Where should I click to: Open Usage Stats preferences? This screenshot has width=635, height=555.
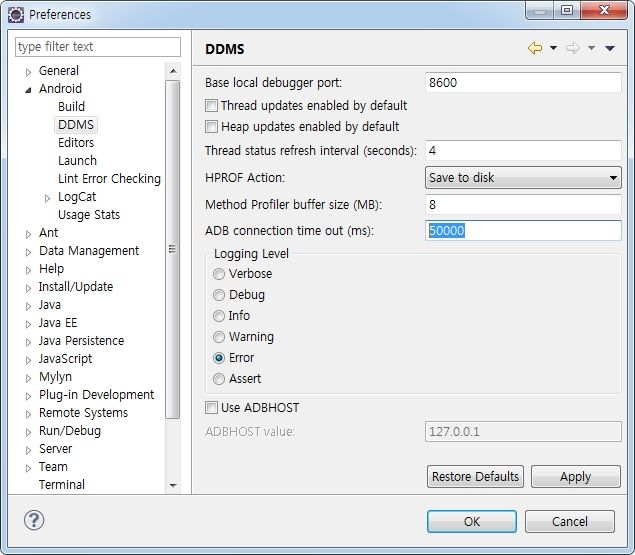coord(89,215)
